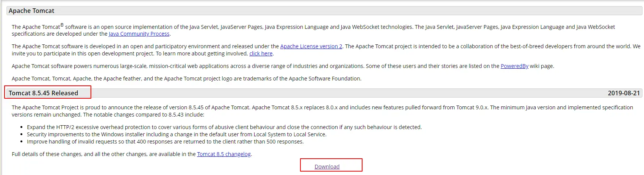Open the Tomcat 8.5 changelog link

[224, 154]
